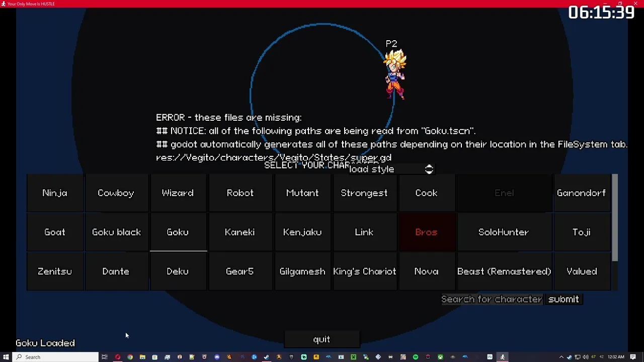Click the P2 Goku sprite preview

(395, 74)
